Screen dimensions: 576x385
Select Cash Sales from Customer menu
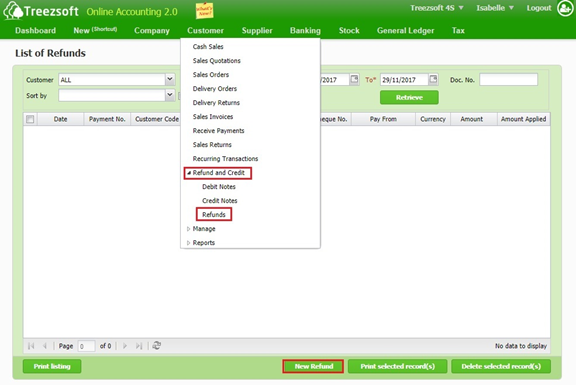(208, 47)
